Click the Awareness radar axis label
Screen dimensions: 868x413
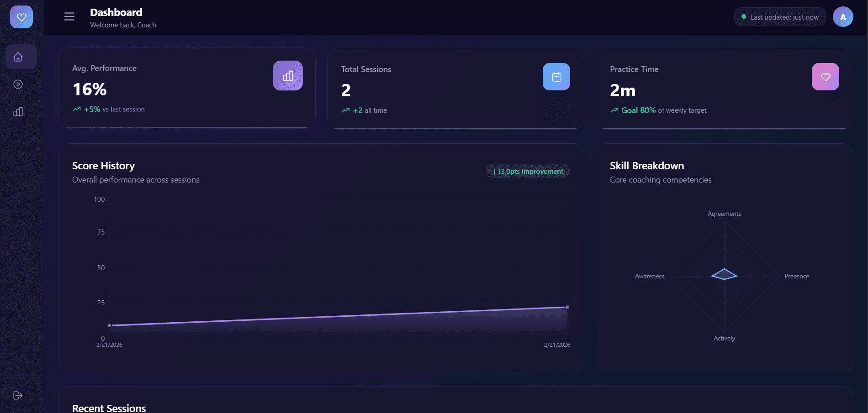pos(650,276)
